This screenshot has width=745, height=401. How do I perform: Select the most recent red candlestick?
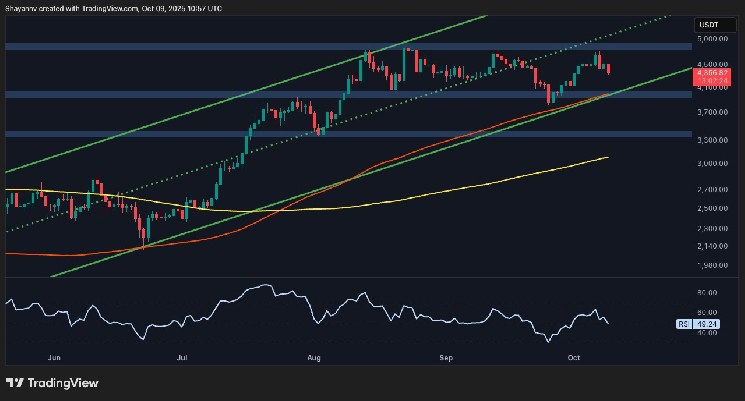coord(610,68)
